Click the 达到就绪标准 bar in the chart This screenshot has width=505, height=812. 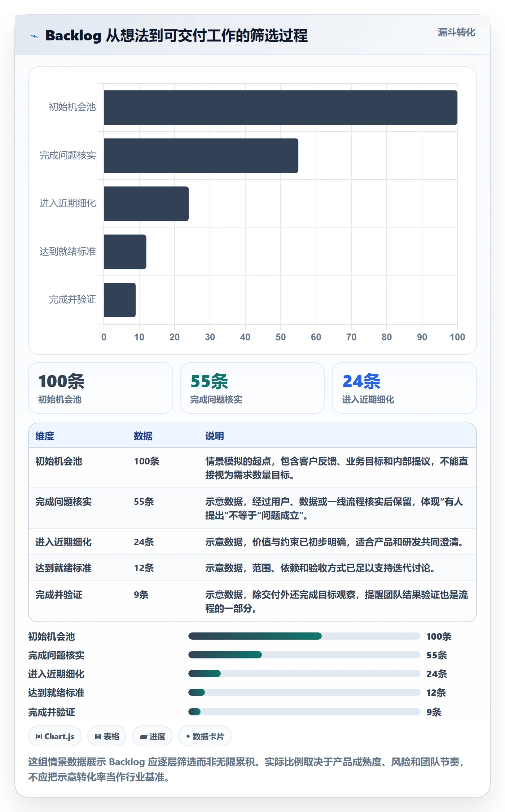coord(125,252)
